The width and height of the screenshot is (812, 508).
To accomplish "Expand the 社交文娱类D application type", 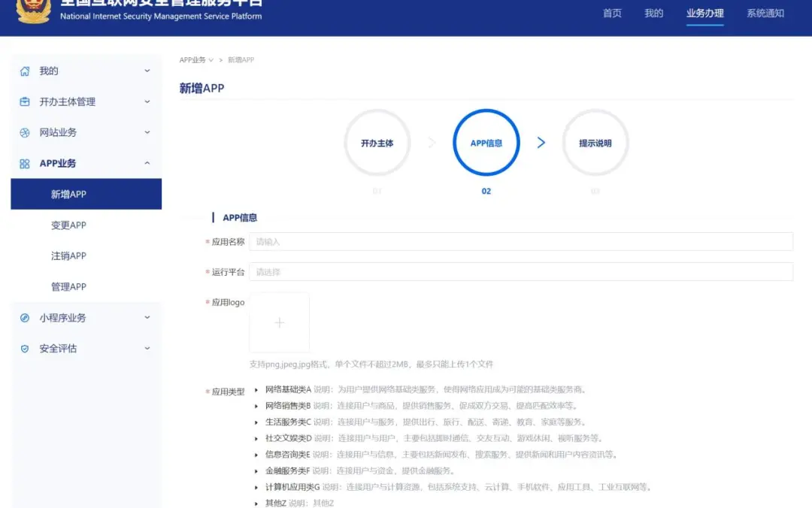I will (257, 438).
